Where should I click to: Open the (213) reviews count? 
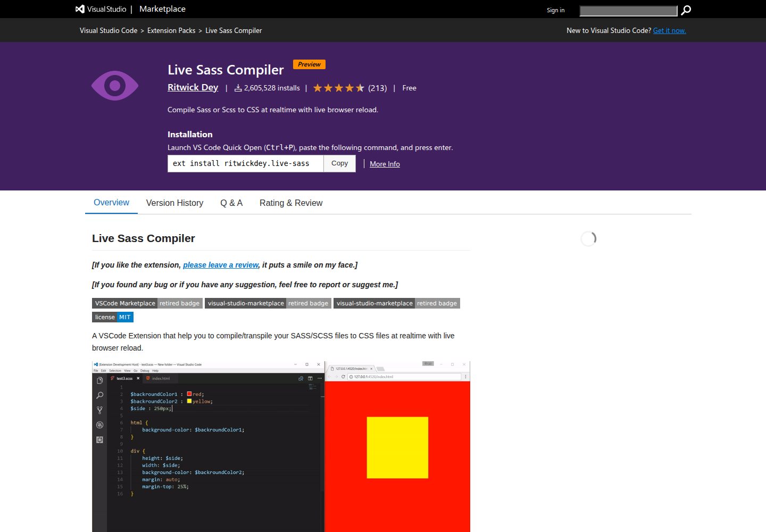[x=378, y=88]
